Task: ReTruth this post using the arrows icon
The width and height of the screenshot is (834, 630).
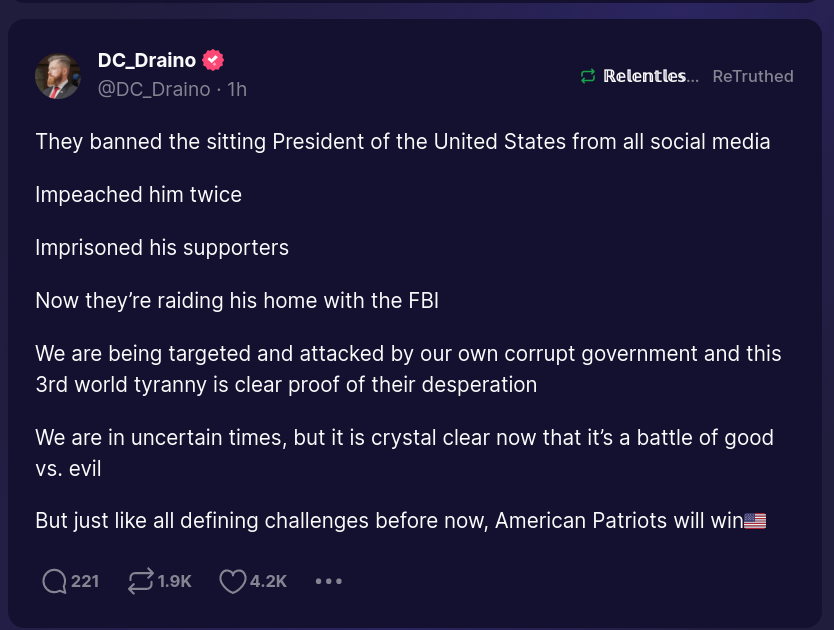Action: point(141,581)
